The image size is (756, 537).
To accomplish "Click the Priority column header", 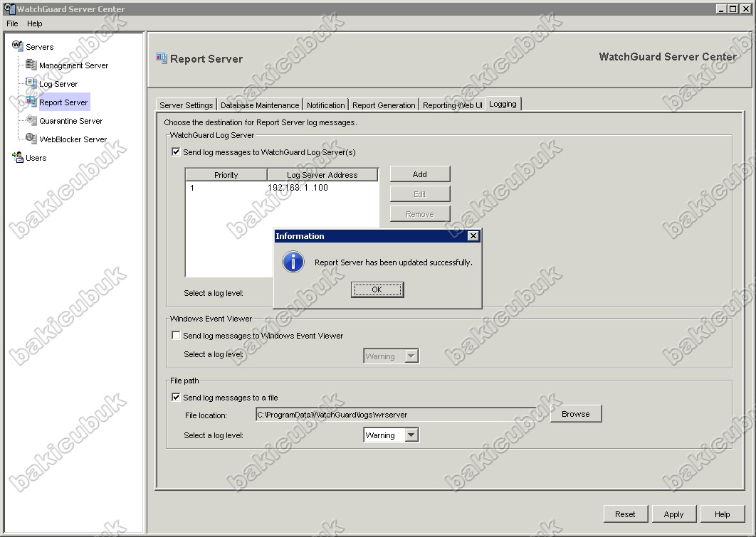I will [x=226, y=175].
